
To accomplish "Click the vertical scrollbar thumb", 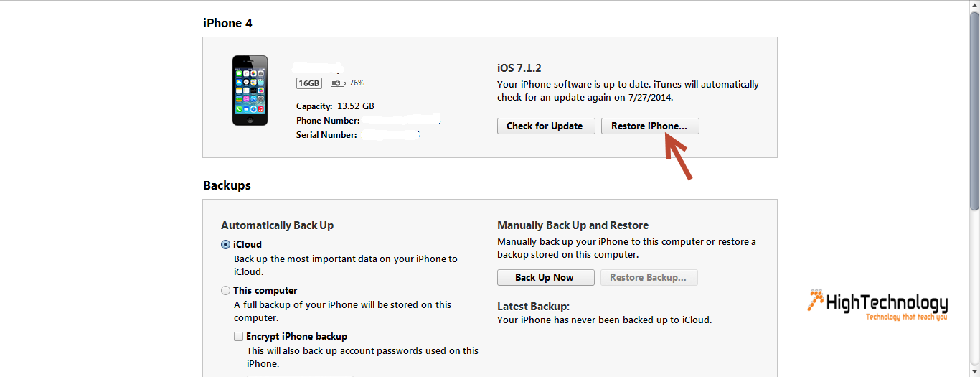I will [974, 111].
